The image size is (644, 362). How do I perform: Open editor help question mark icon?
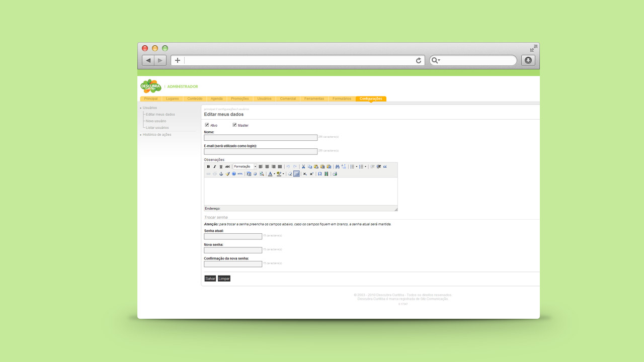point(234,174)
